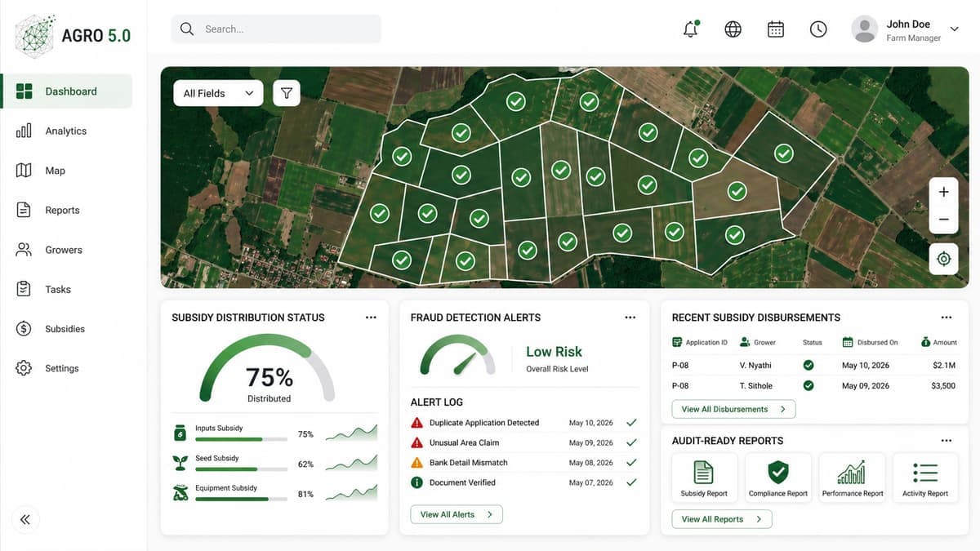Image resolution: width=980 pixels, height=551 pixels.
Task: Click View All Alerts button
Action: [x=457, y=514]
